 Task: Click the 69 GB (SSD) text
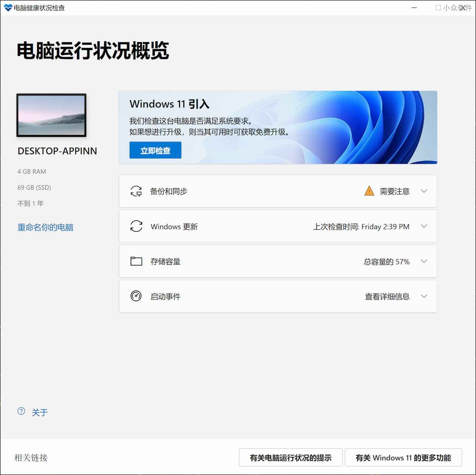[34, 187]
